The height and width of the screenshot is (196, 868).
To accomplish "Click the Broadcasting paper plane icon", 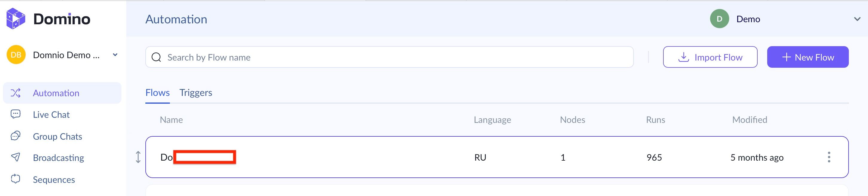I will coord(16,157).
